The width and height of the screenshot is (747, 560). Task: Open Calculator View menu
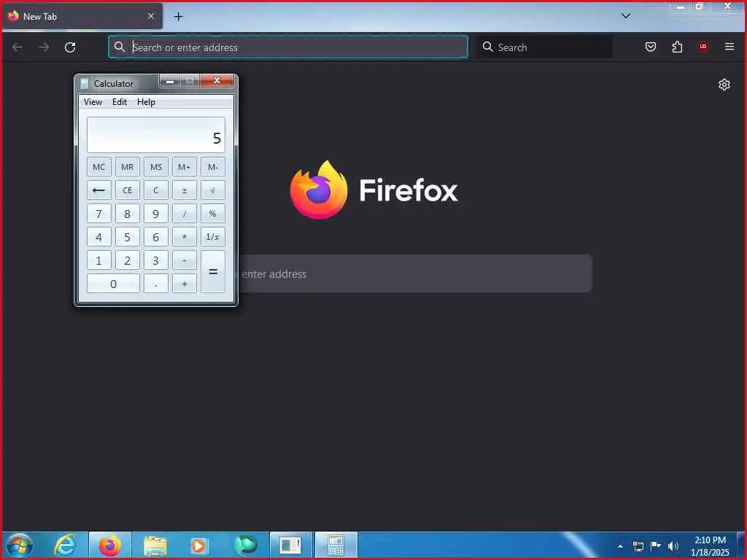(93, 102)
